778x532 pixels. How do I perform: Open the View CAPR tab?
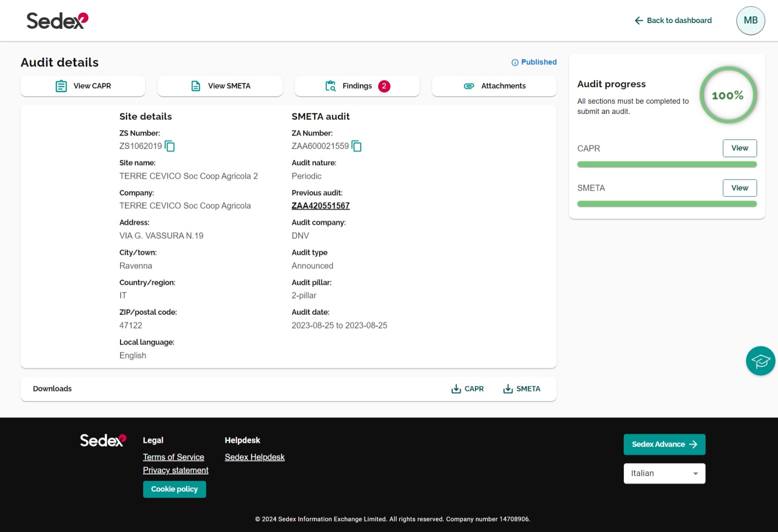pyautogui.click(x=83, y=86)
